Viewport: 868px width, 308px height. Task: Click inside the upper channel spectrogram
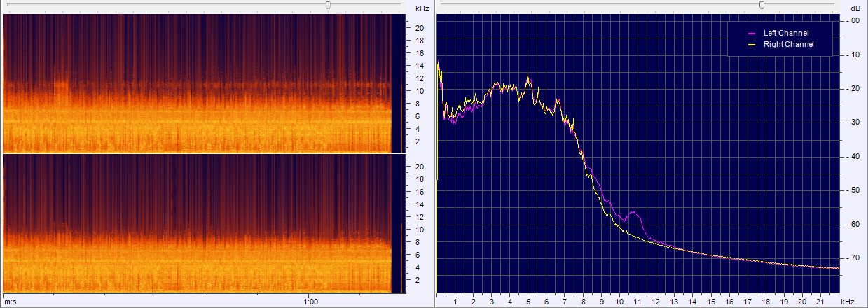196,84
